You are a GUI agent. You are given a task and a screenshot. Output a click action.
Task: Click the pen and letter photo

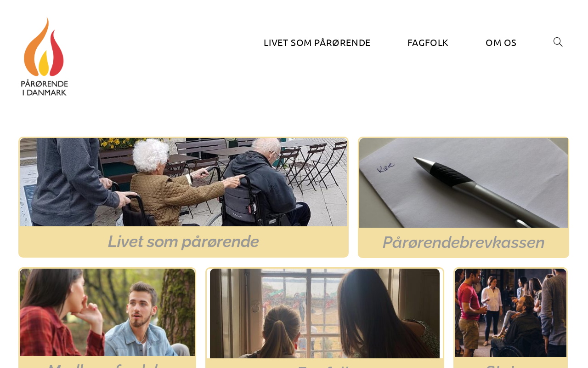tap(464, 183)
